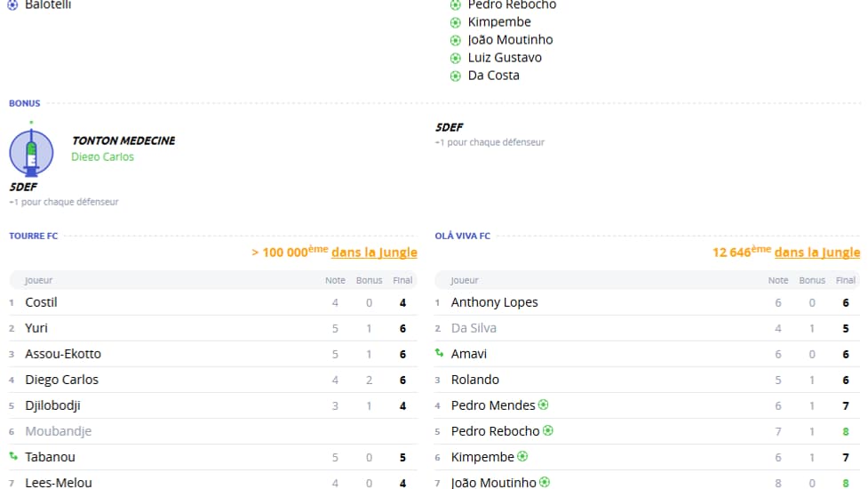This screenshot has height=489, width=868.
Task: Click the Moubandje player row
Action: (x=213, y=431)
